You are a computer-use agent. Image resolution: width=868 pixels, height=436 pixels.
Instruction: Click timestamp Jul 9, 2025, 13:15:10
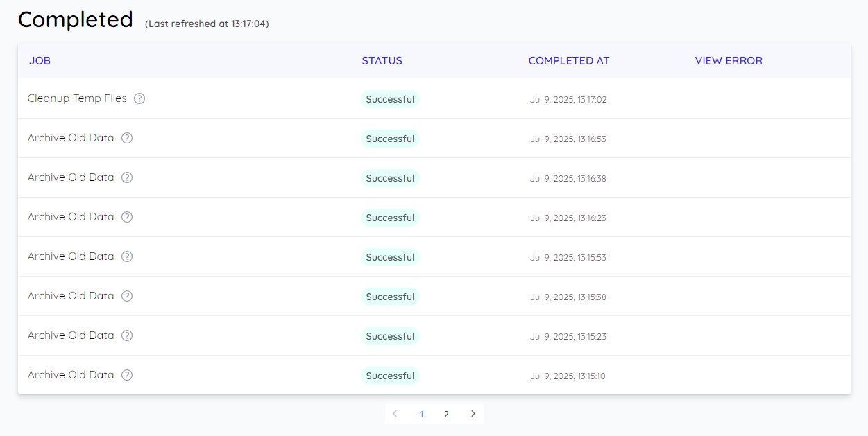(568, 376)
